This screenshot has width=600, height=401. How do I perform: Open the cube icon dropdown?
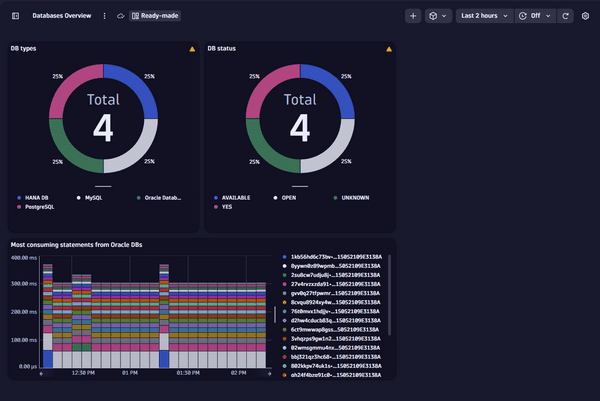pos(438,16)
